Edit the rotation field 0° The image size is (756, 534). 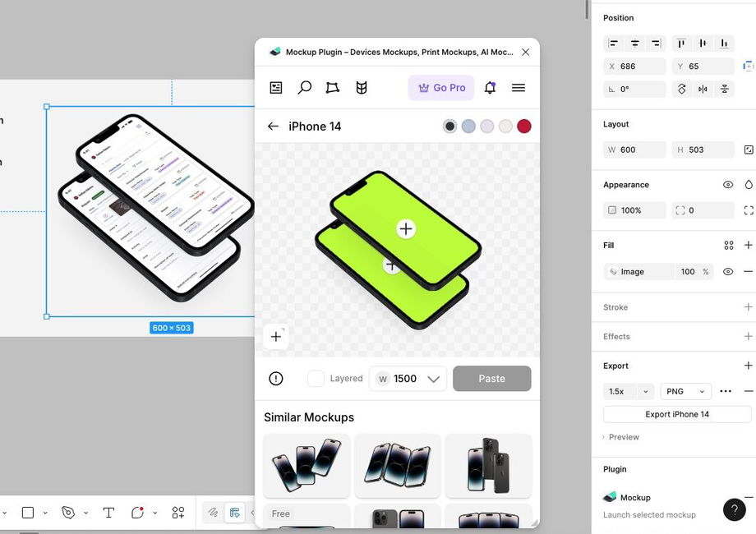634,90
